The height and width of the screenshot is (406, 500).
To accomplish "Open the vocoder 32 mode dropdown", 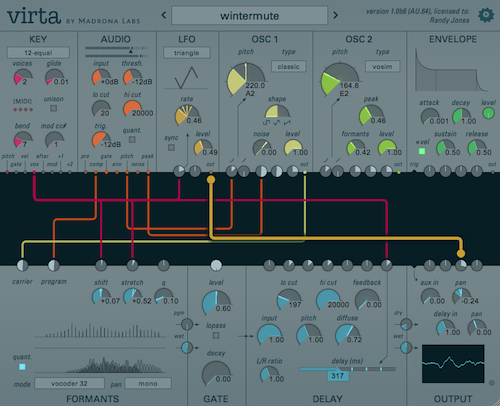I will tap(69, 383).
